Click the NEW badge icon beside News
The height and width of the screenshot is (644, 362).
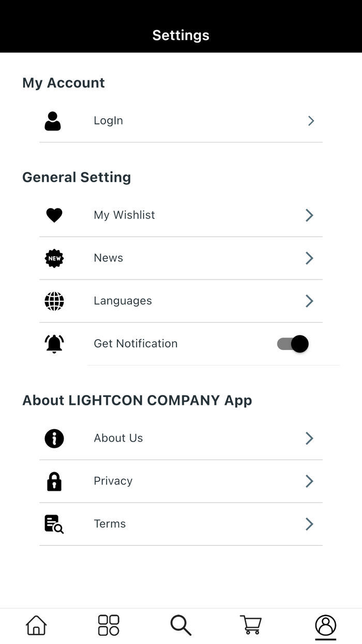point(54,258)
